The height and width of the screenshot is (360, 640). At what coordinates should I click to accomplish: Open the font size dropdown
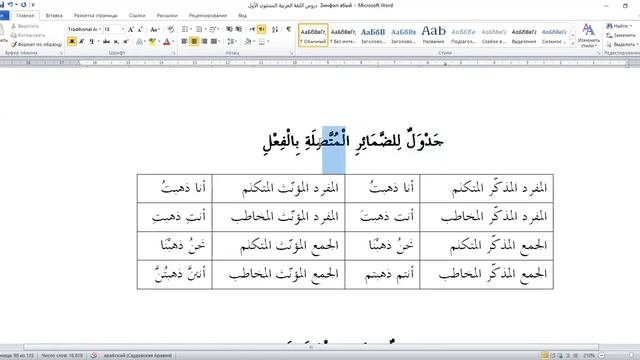click(123, 29)
